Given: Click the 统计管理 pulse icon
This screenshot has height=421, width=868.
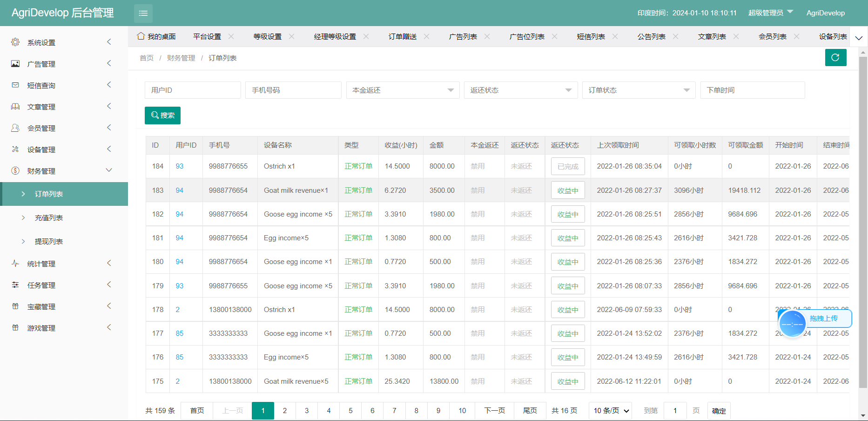Looking at the screenshot, I should 15,263.
